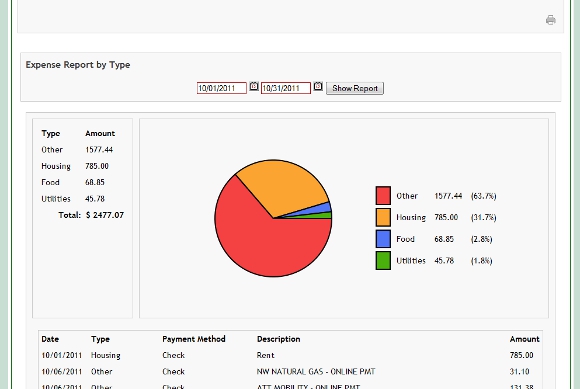The width and height of the screenshot is (580, 389).
Task: Click the Show Report button
Action: 355,88
